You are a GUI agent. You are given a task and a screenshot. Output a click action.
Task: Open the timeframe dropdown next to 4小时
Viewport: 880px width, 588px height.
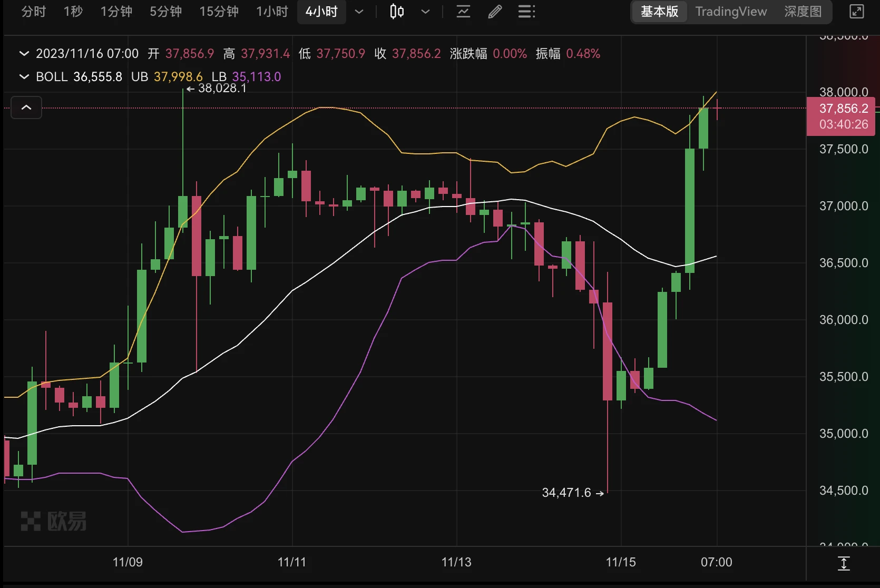[x=359, y=12]
